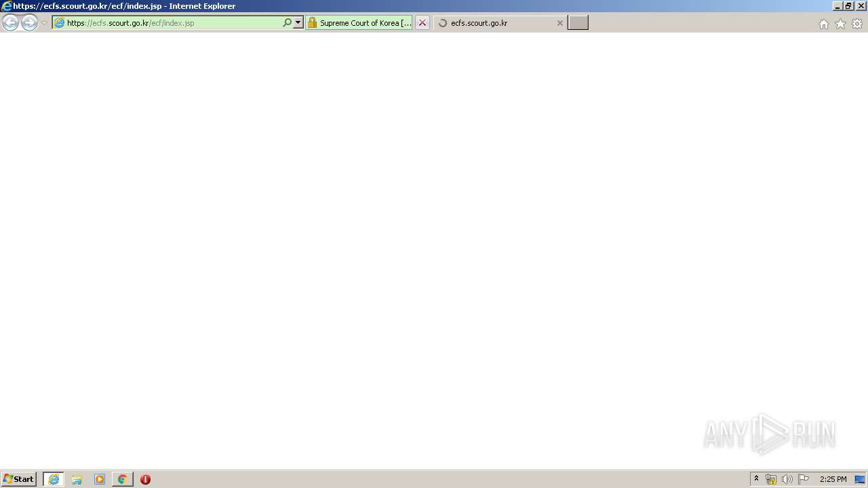The width and height of the screenshot is (868, 488).
Task: Expand the address bar autocomplete dropdown
Action: [298, 22]
